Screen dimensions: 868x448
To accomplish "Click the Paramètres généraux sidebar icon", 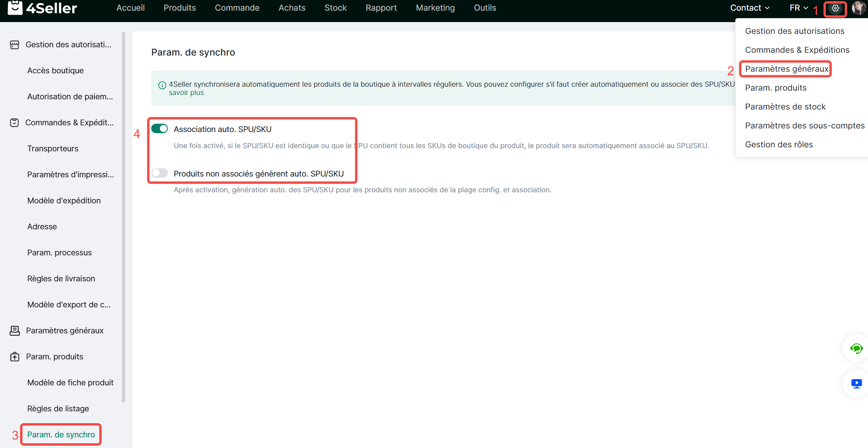I will tap(15, 331).
